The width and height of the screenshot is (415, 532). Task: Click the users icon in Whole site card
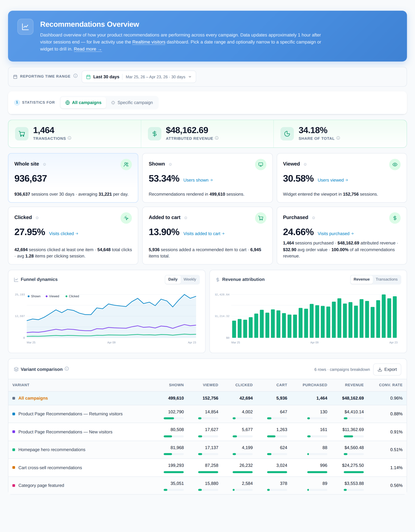(x=126, y=164)
